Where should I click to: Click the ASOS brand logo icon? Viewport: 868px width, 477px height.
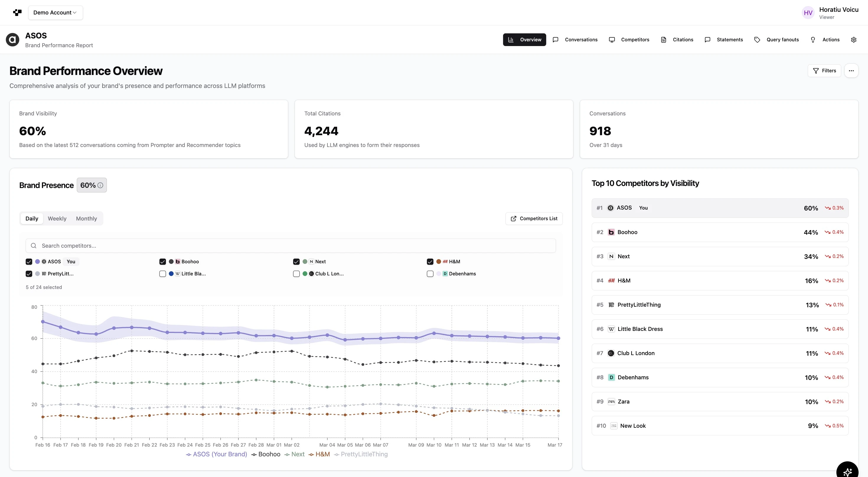[x=12, y=40]
